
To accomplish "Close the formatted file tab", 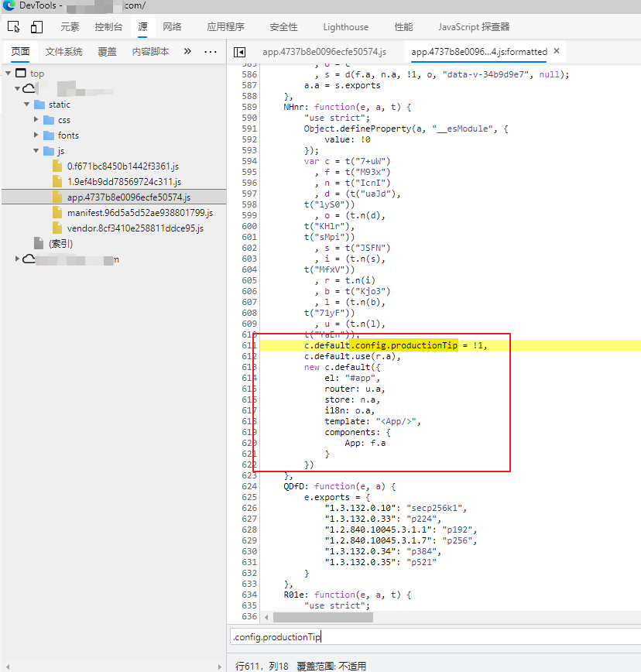I will pos(557,50).
